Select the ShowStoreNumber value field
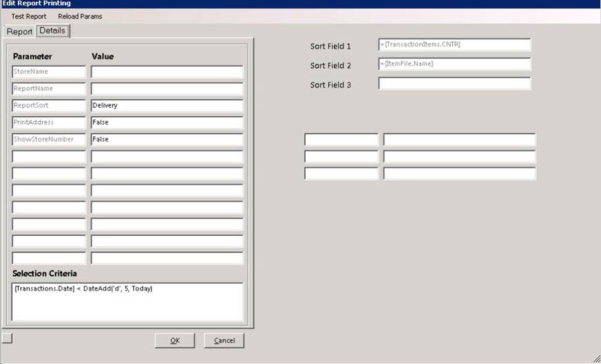 pyautogui.click(x=167, y=140)
